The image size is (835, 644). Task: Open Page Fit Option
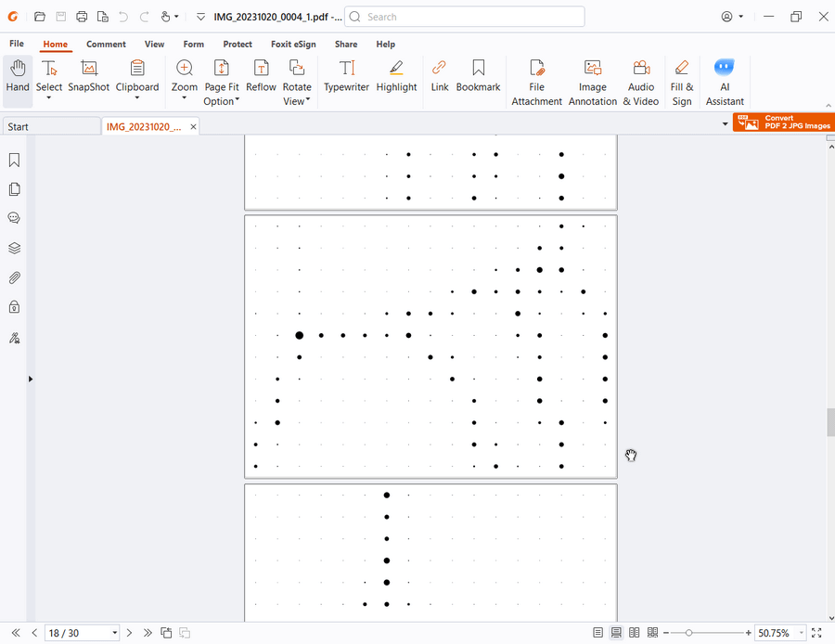[222, 81]
